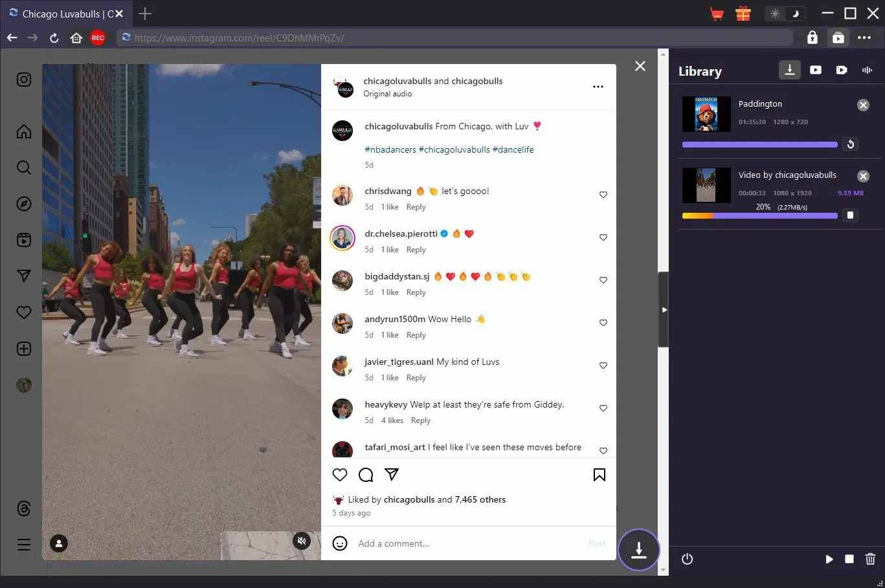Open the browser's more options menu

(864, 38)
